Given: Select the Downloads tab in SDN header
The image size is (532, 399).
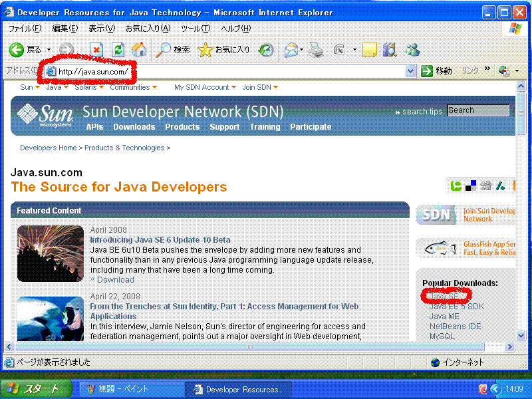Looking at the screenshot, I should 134,127.
